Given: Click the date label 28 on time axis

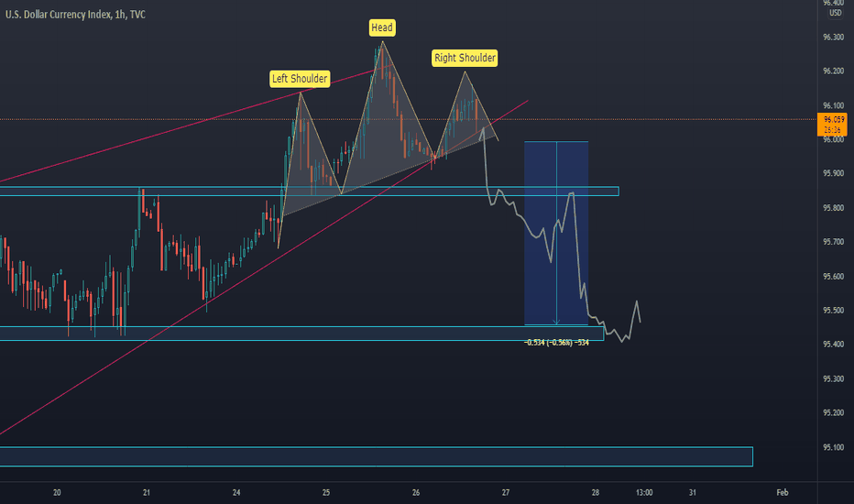Looking at the screenshot, I should click(596, 493).
